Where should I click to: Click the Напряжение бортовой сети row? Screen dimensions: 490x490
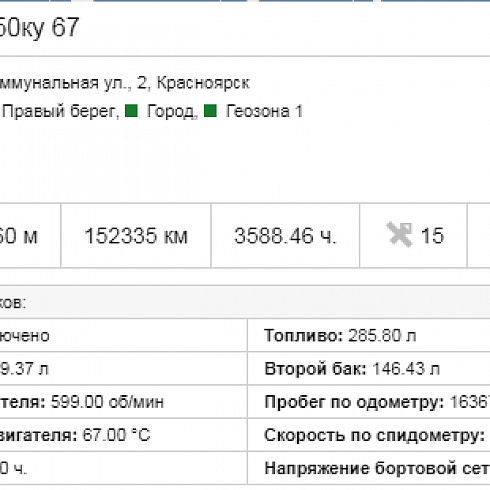tap(369, 468)
